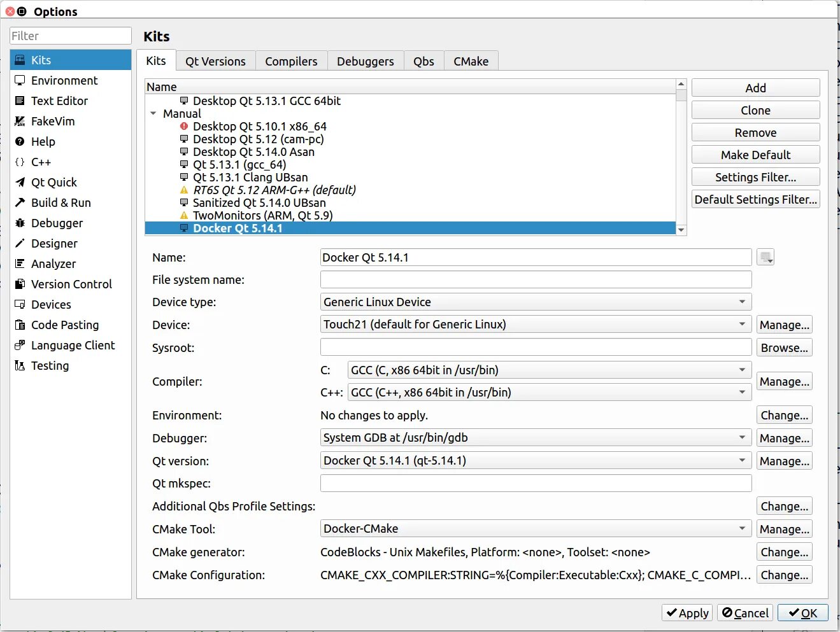Open the C compiler dropdown
This screenshot has width=840, height=632.
tap(550, 370)
